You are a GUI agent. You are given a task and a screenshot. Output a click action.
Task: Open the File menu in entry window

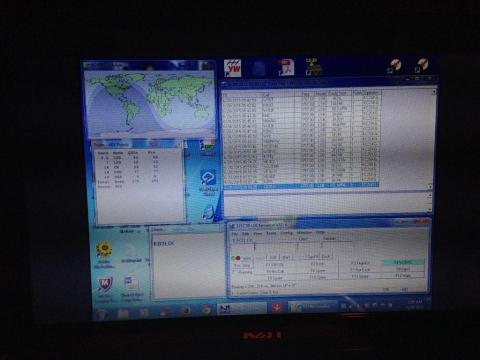235,234
